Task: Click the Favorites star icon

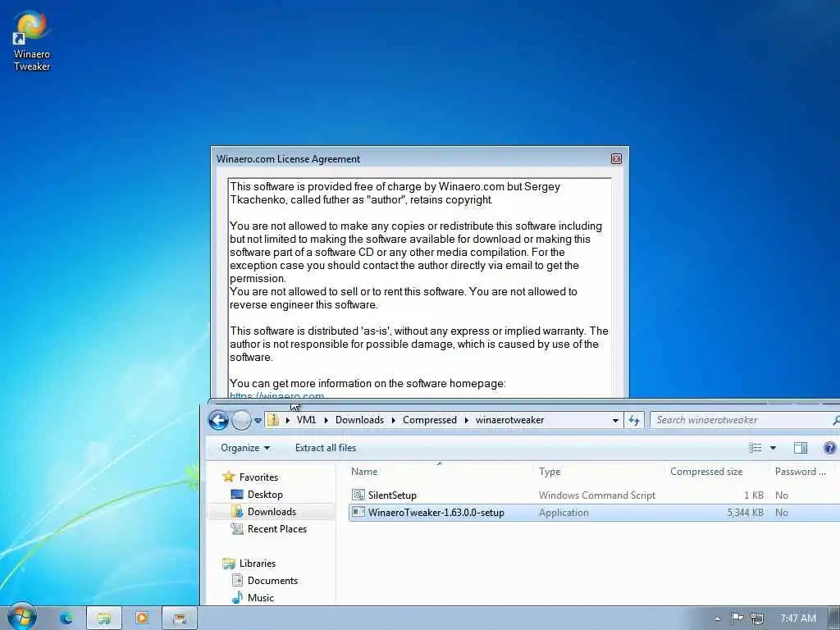Action: coord(229,477)
